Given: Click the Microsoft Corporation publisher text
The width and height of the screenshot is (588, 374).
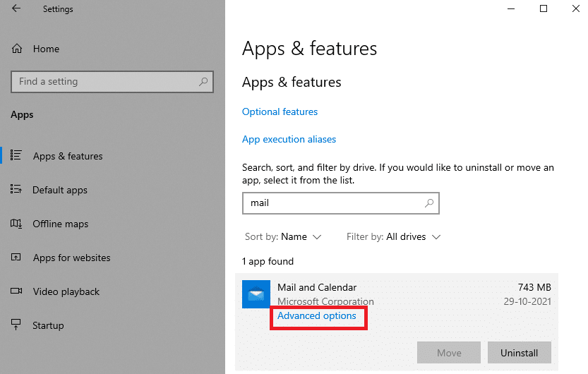Looking at the screenshot, I should [x=325, y=302].
